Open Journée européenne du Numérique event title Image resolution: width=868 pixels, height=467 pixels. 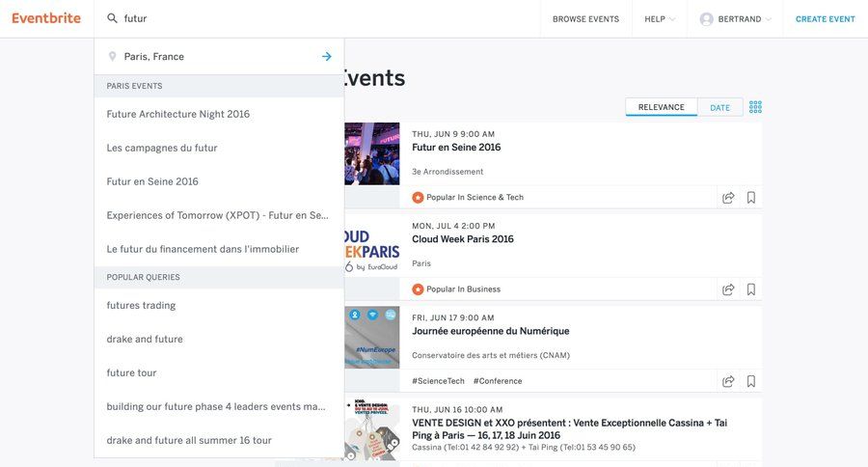491,331
